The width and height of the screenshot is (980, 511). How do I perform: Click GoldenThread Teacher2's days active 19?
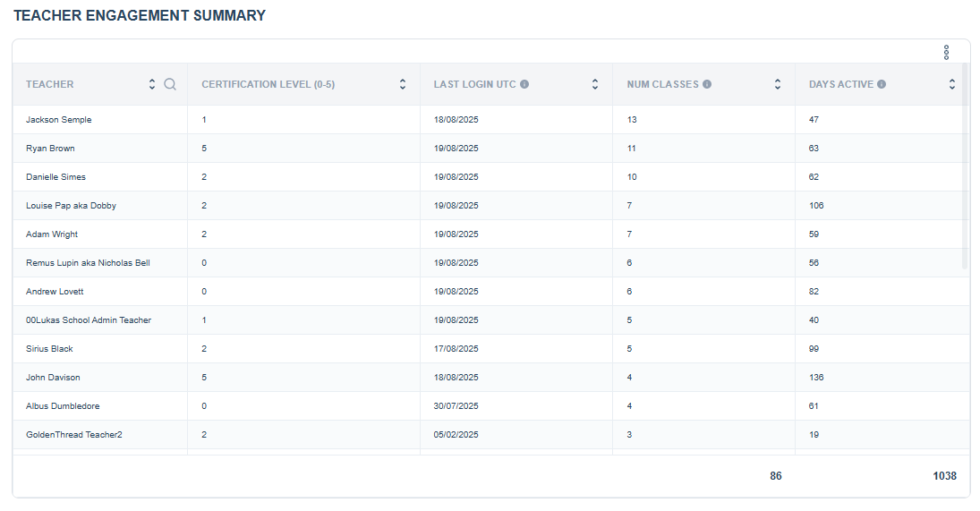coord(814,435)
